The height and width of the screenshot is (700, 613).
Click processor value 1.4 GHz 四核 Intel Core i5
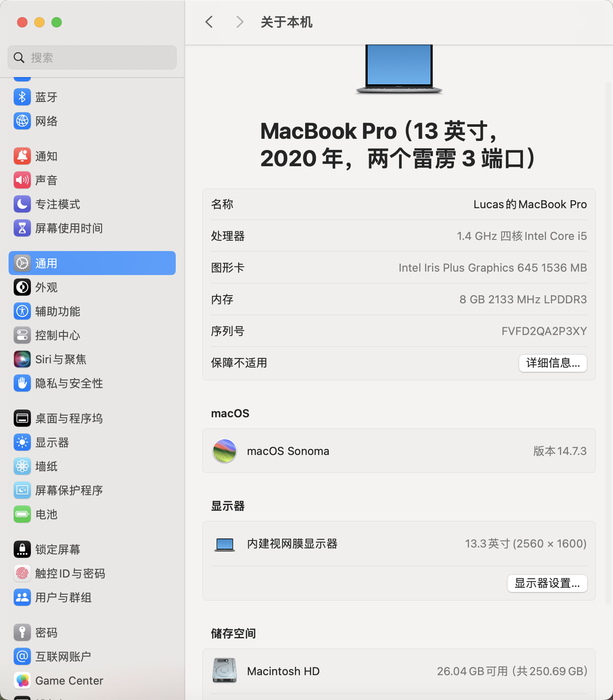[522, 236]
